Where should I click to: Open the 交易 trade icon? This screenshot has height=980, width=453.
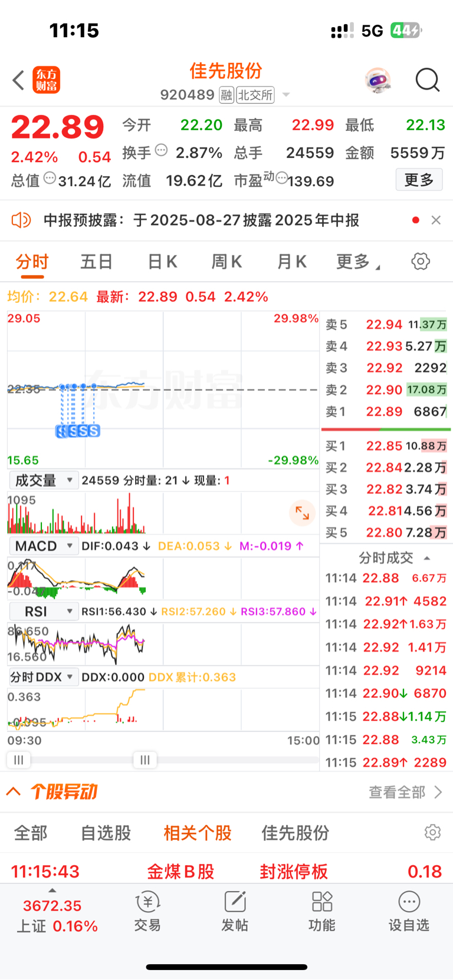tap(147, 911)
